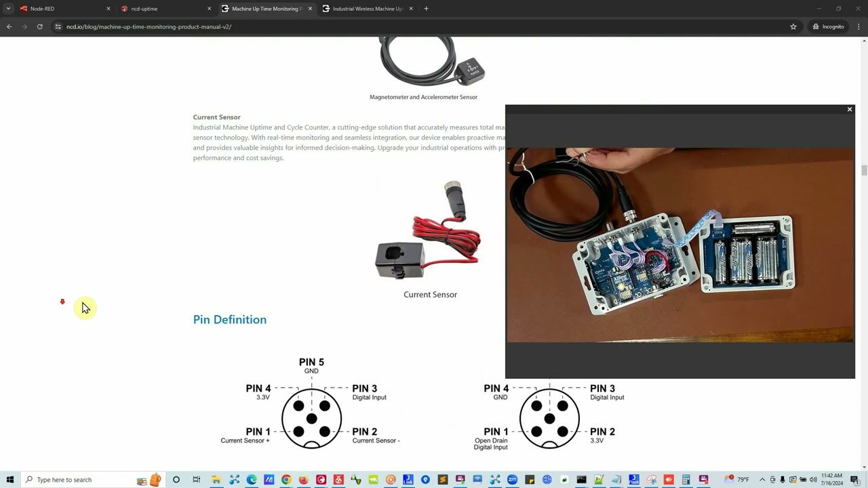
Task: Open the Chrome three-dot menu
Action: tap(859, 26)
